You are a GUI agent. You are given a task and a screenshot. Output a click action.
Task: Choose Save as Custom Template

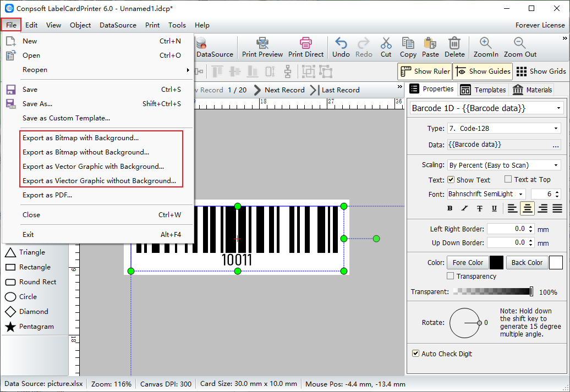click(x=98, y=118)
